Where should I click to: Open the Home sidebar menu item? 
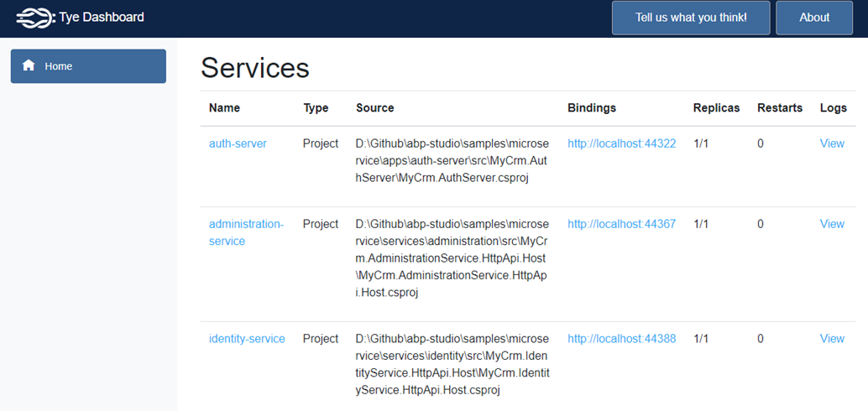click(x=88, y=66)
